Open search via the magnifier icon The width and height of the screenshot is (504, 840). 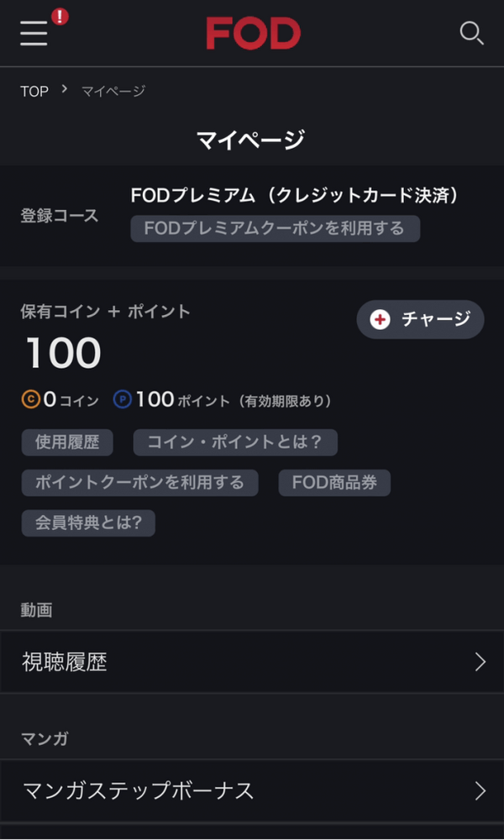[x=471, y=34]
